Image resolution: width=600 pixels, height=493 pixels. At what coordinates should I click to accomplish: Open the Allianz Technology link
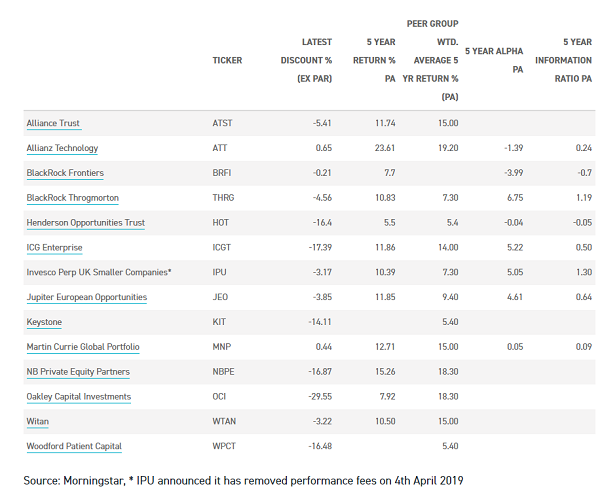coord(62,148)
